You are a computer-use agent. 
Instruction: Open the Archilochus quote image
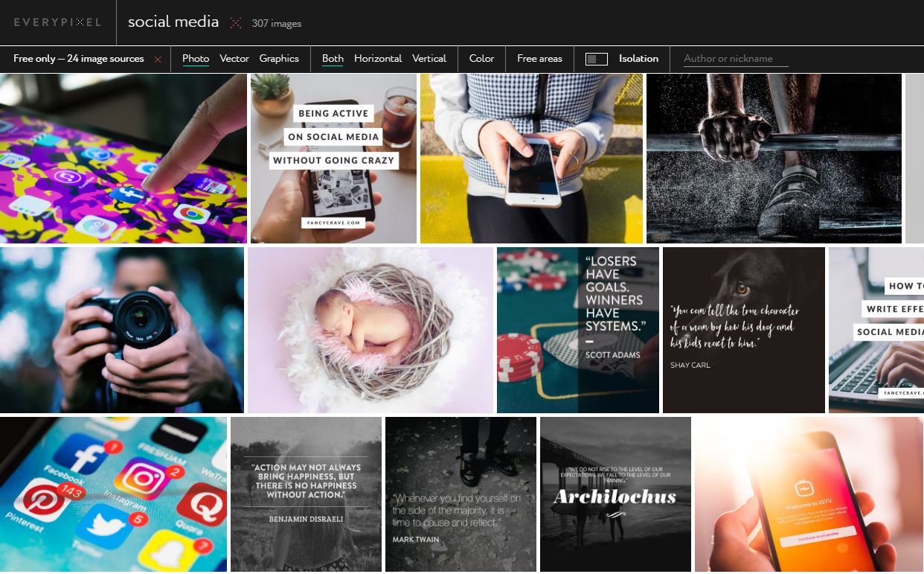click(615, 495)
